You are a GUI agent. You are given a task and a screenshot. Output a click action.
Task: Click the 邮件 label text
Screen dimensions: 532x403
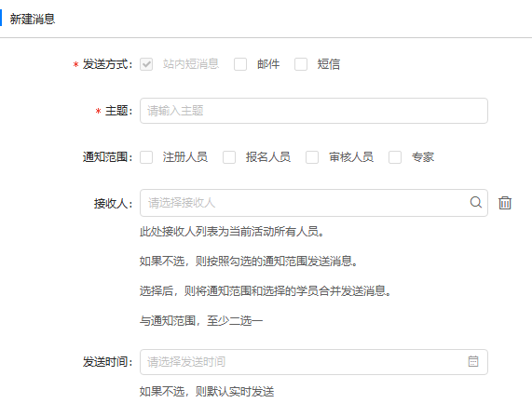pyautogui.click(x=268, y=64)
